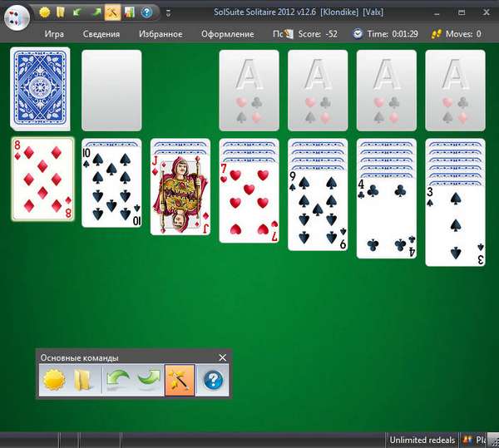The height and width of the screenshot is (448, 499).
Task: Click the Unlimited redeals status bar label
Action: click(x=422, y=440)
